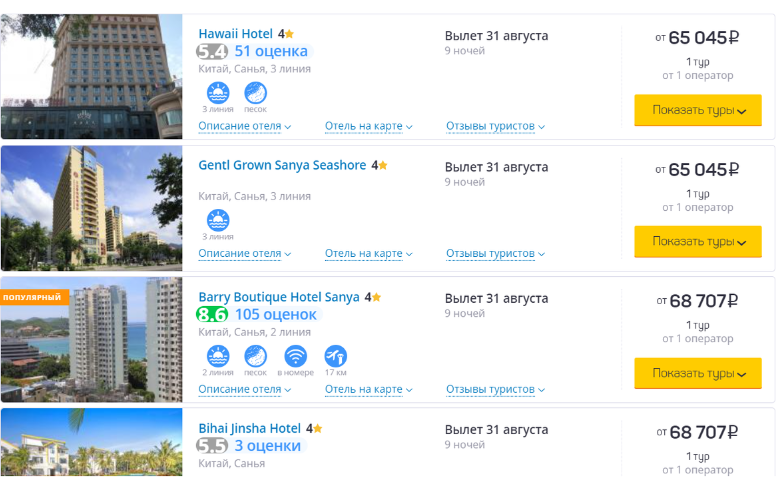The image size is (778, 481).
Task: Click the популярный badge on Barry Boutique photo
Action: tap(33, 297)
